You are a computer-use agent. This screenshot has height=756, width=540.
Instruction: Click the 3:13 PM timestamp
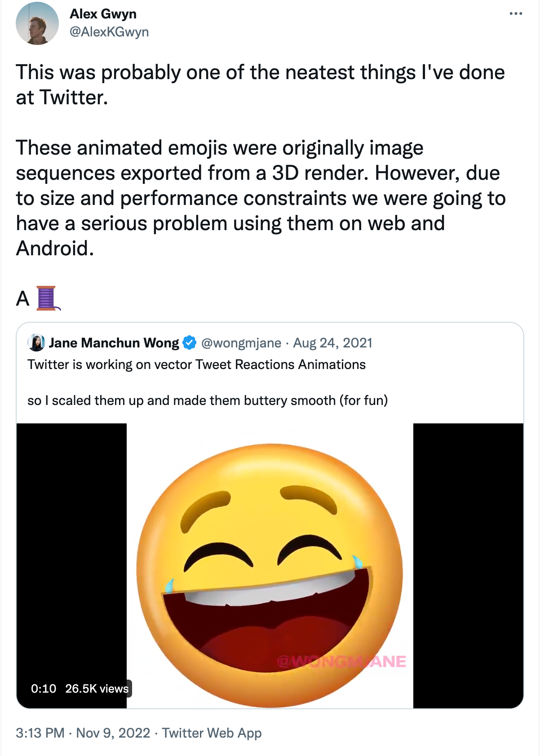click(40, 733)
